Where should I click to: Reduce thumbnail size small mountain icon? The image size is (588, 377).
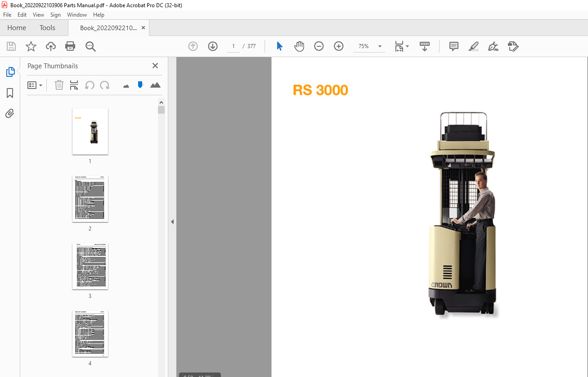(x=126, y=86)
